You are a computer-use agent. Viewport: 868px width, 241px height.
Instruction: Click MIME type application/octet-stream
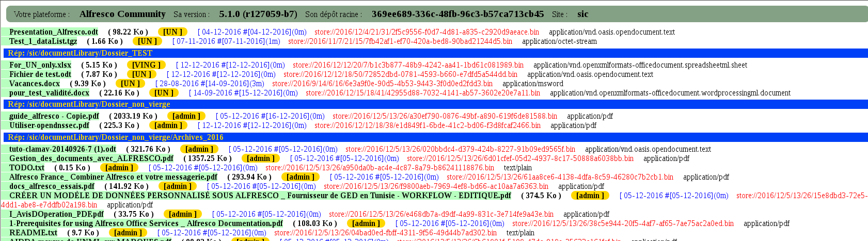click(559, 41)
